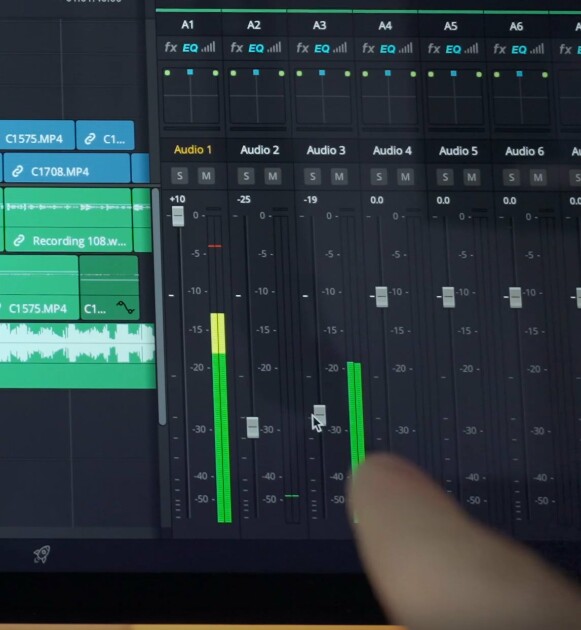The width and height of the screenshot is (581, 630).
Task: Click the rocket icon in bottom bar
Action: pyautogui.click(x=42, y=554)
